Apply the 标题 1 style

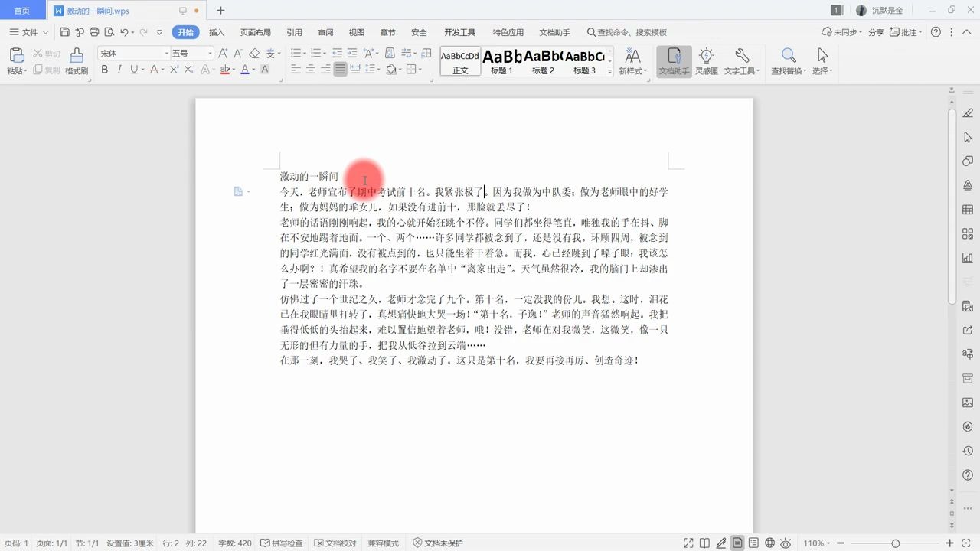pyautogui.click(x=501, y=61)
